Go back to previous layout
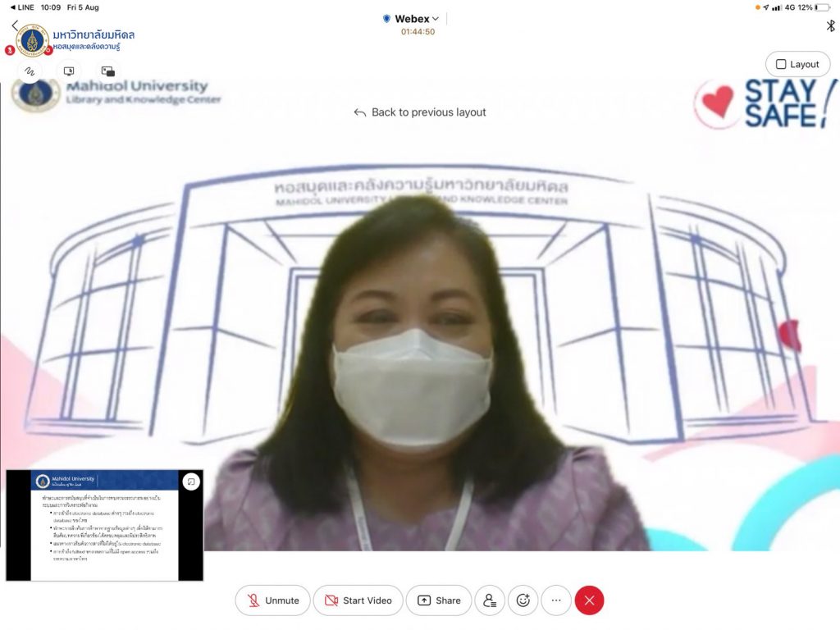 click(x=419, y=112)
